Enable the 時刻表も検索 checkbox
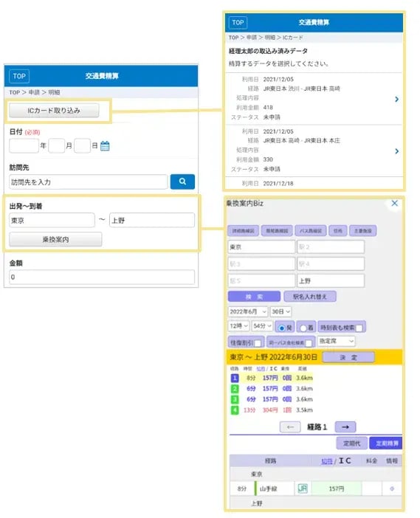Image resolution: width=420 pixels, height=518 pixels. [x=359, y=328]
